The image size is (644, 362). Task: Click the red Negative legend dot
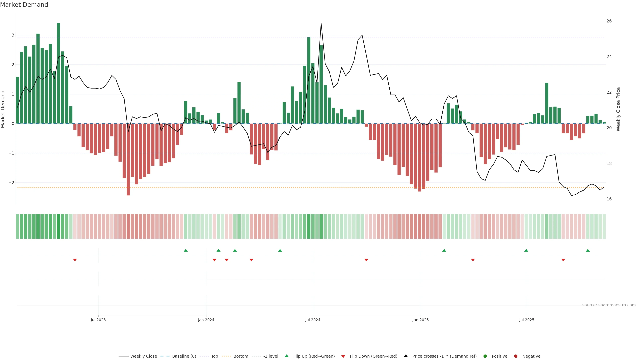[x=516, y=356]
